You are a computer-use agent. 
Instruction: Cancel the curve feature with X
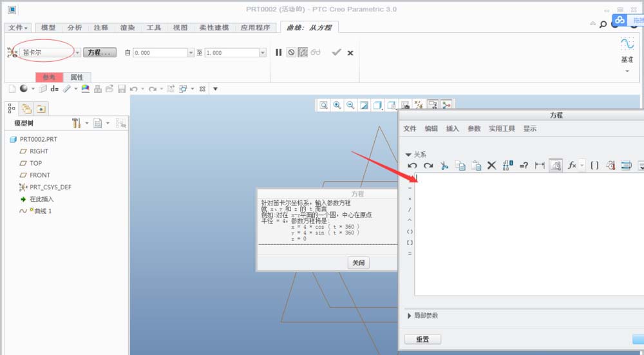(x=350, y=53)
